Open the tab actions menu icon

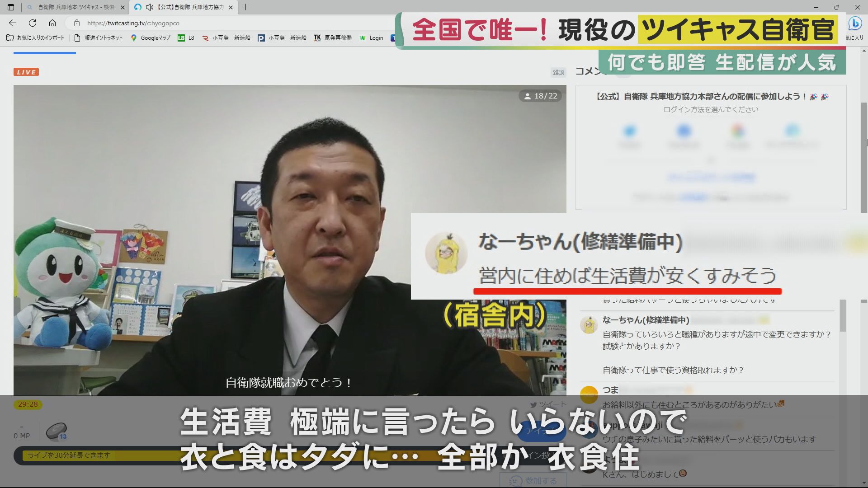click(11, 7)
